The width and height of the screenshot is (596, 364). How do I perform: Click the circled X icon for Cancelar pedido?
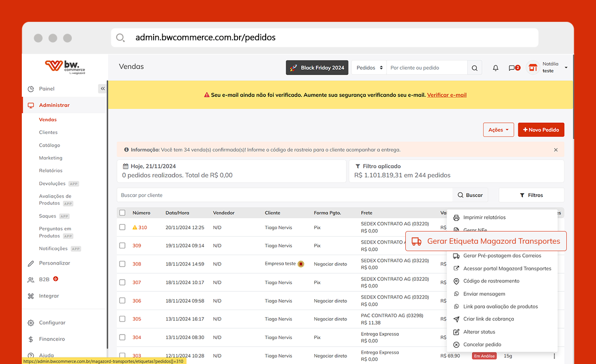click(x=456, y=344)
